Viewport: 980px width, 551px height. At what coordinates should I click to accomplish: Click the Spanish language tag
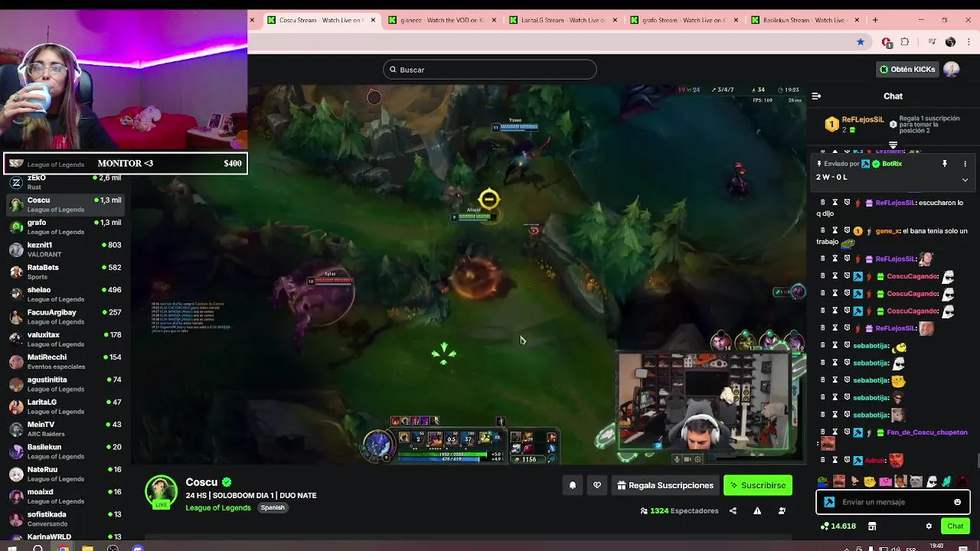[273, 507]
